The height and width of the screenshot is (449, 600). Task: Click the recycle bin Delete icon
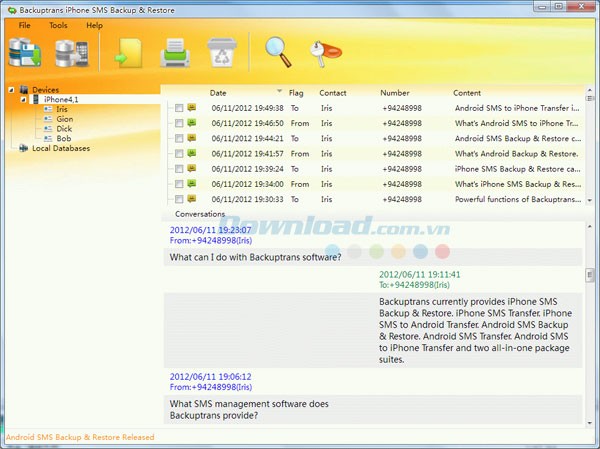(x=222, y=53)
